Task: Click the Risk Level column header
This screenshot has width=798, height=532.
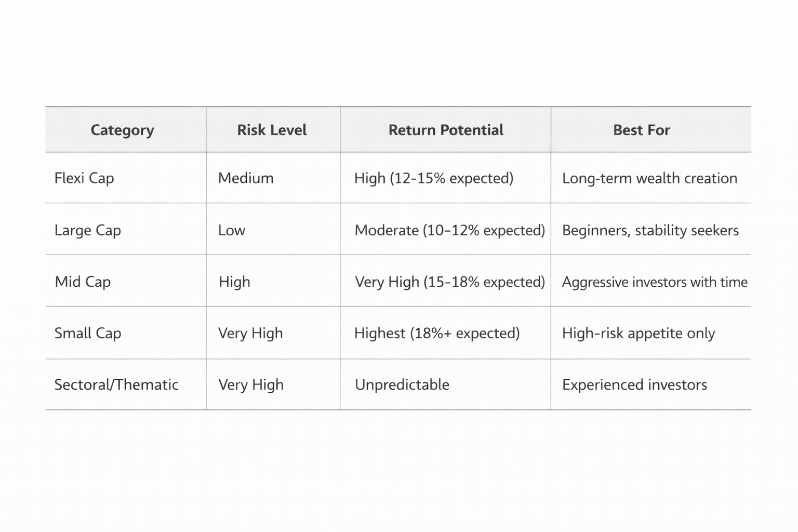Action: coord(272,130)
